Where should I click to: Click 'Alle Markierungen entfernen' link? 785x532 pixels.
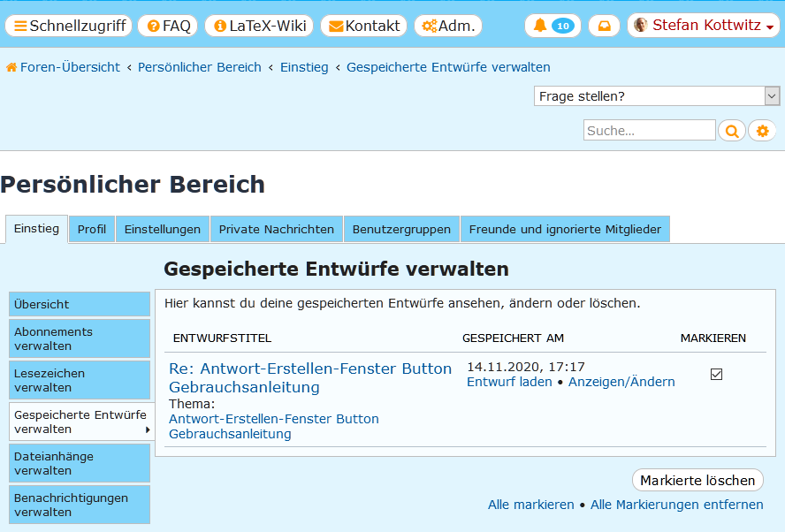click(x=676, y=505)
